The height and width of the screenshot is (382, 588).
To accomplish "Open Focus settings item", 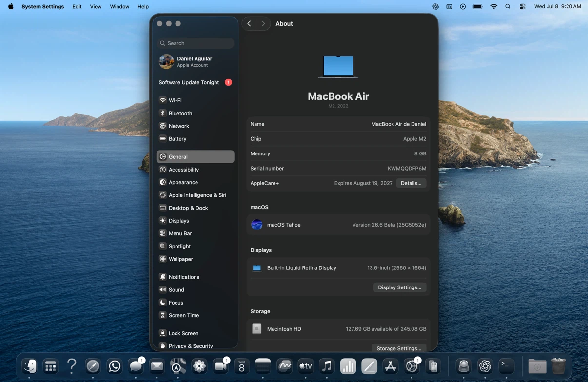I will tap(195, 303).
